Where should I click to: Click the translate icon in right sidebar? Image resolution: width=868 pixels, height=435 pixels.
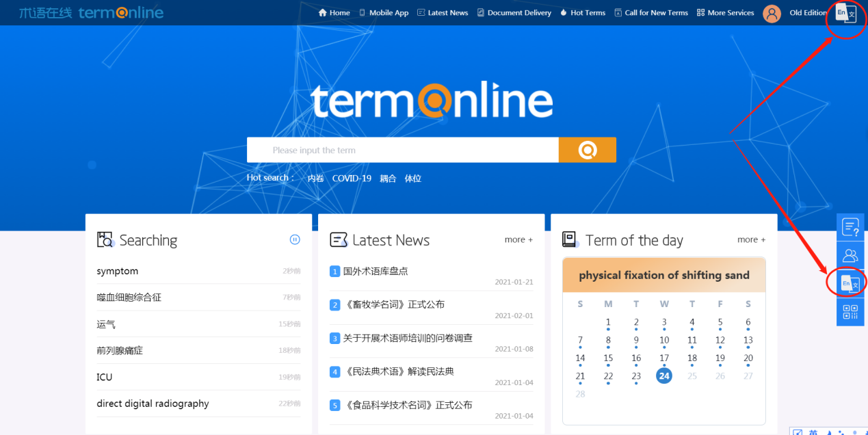click(850, 283)
